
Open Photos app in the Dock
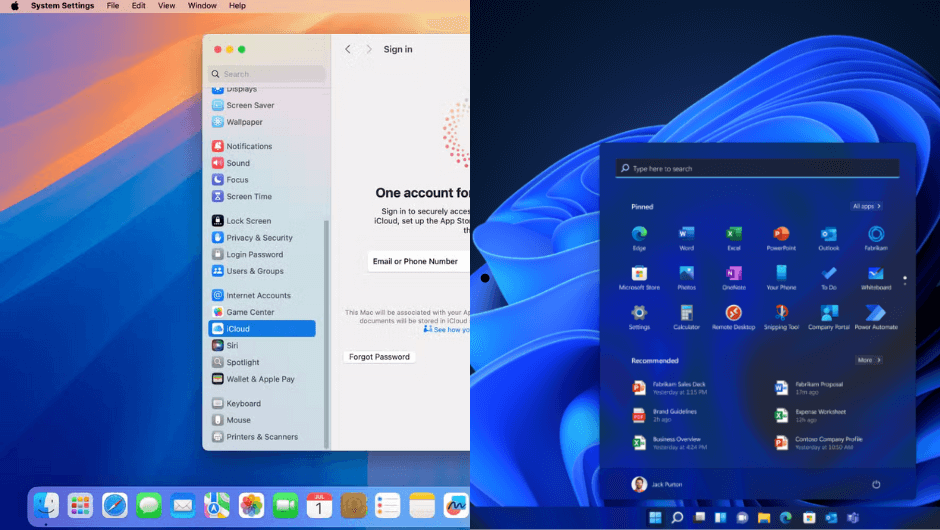251,506
